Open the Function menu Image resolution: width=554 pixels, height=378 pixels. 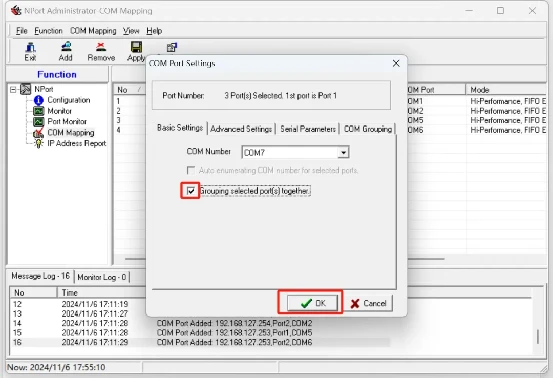pos(48,31)
